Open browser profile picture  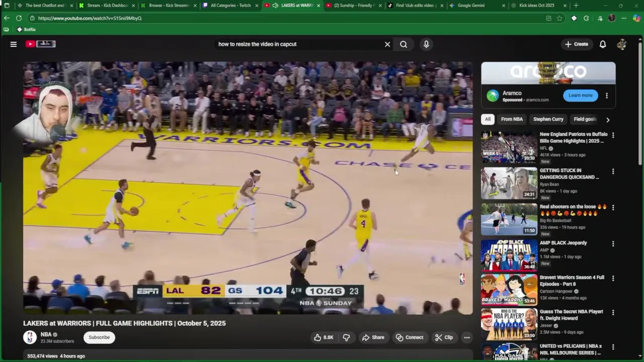[612, 18]
